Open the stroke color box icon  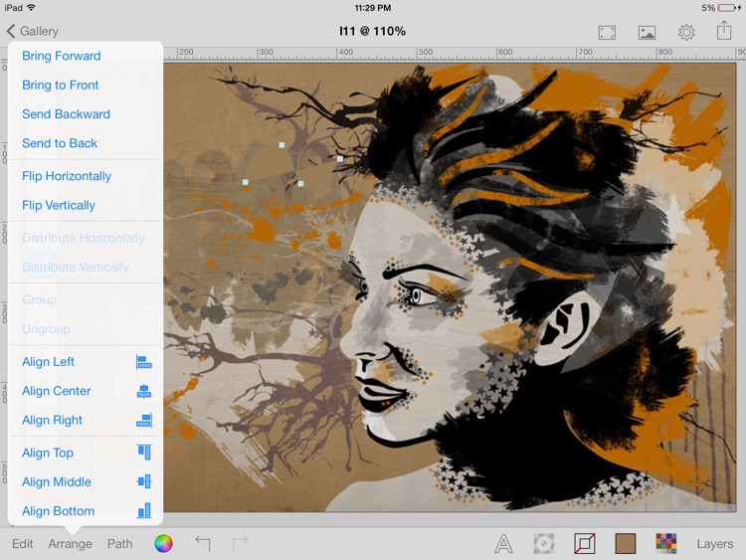(585, 544)
